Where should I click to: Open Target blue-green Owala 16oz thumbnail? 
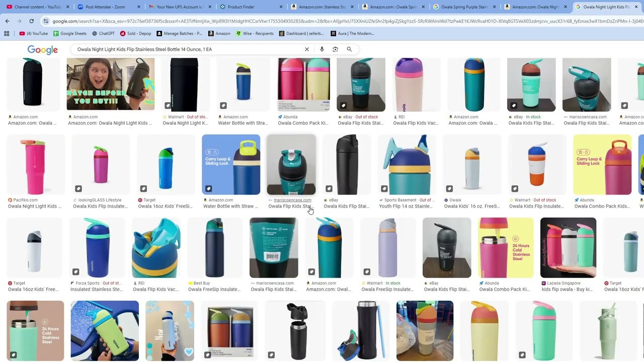pos(166,164)
